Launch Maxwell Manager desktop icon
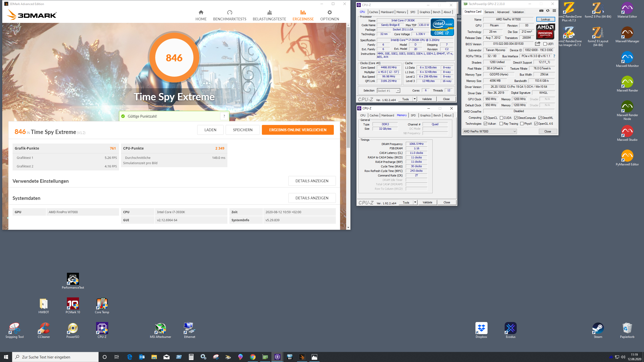 coord(627,35)
